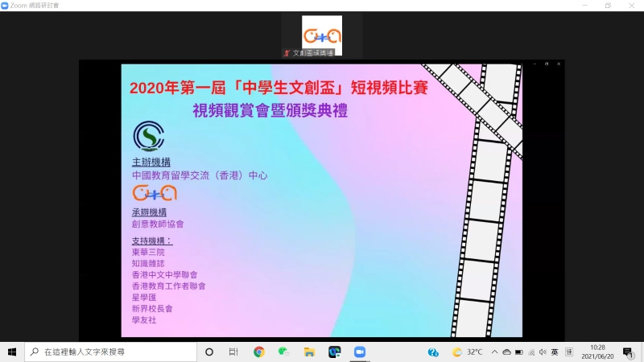
Task: Open the clock showing 10:28 2021/06/20
Action: [x=597, y=352]
